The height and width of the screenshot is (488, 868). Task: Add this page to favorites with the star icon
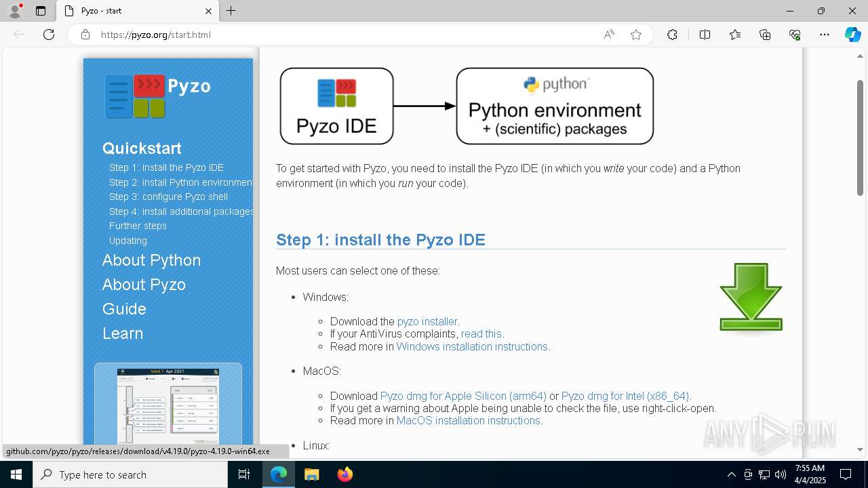[x=636, y=35]
